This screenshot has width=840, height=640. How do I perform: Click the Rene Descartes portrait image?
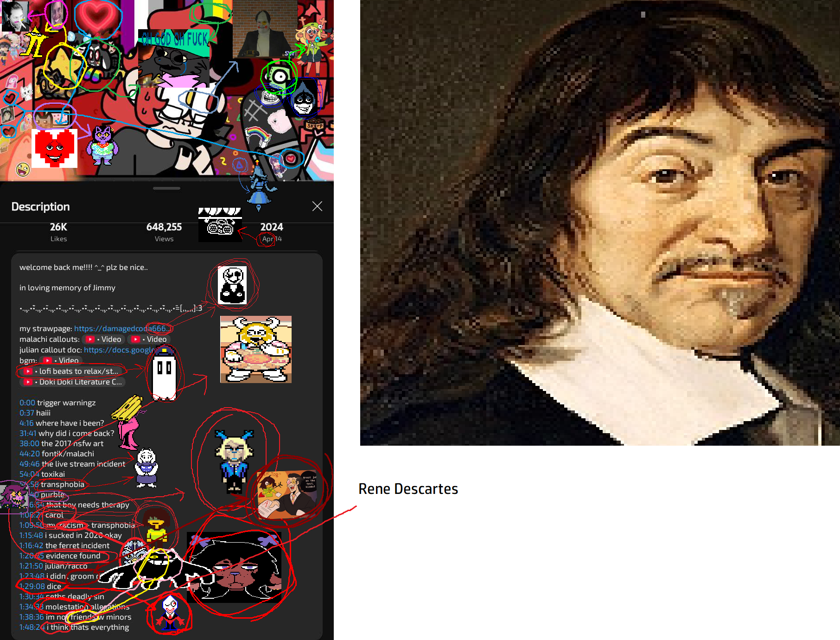click(600, 223)
